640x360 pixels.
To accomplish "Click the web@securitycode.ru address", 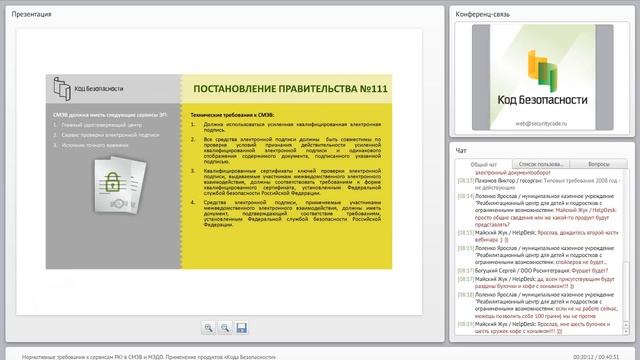I will (x=541, y=123).
